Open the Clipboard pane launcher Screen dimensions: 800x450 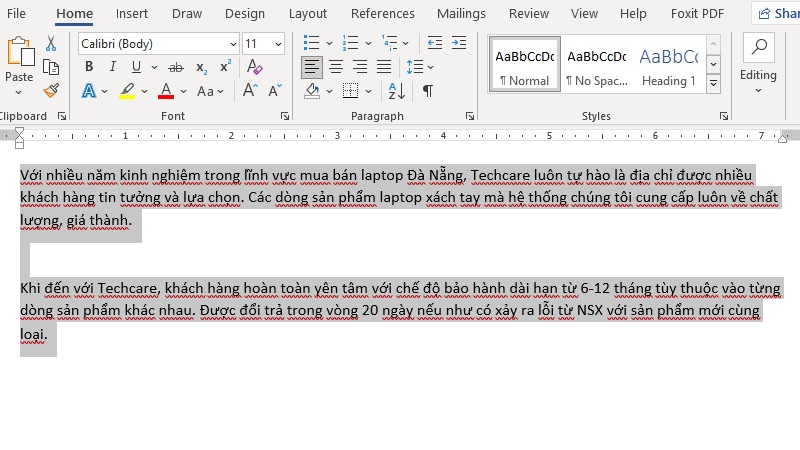click(x=62, y=116)
